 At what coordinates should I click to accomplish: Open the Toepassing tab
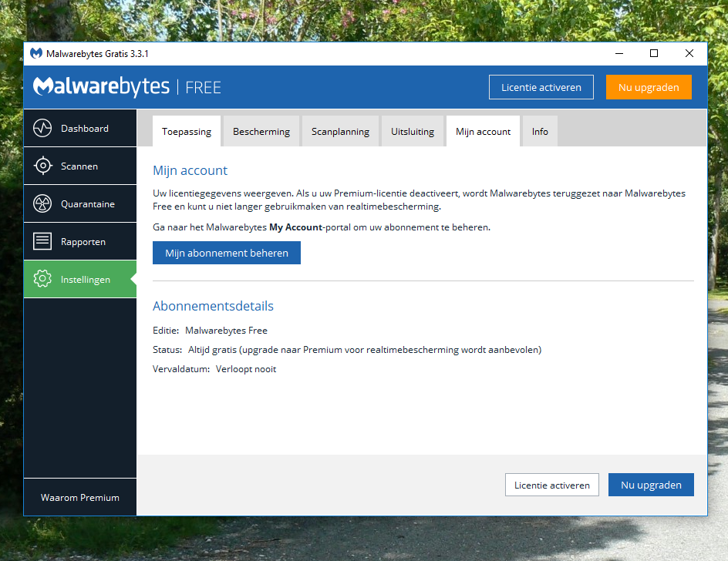186,131
